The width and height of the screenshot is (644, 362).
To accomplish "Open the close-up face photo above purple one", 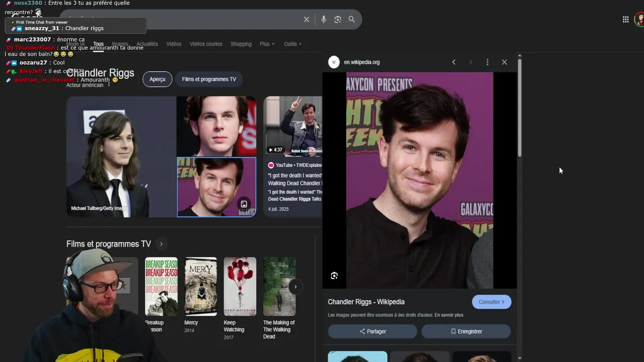I will click(216, 126).
